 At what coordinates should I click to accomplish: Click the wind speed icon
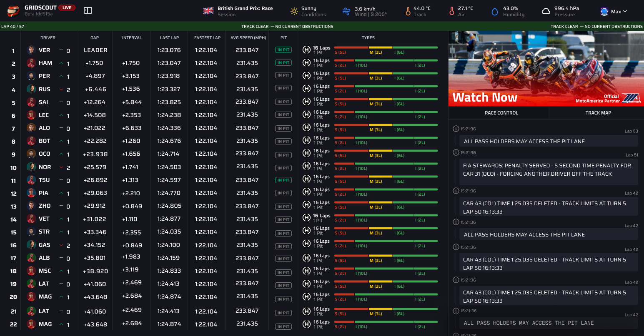pos(346,11)
